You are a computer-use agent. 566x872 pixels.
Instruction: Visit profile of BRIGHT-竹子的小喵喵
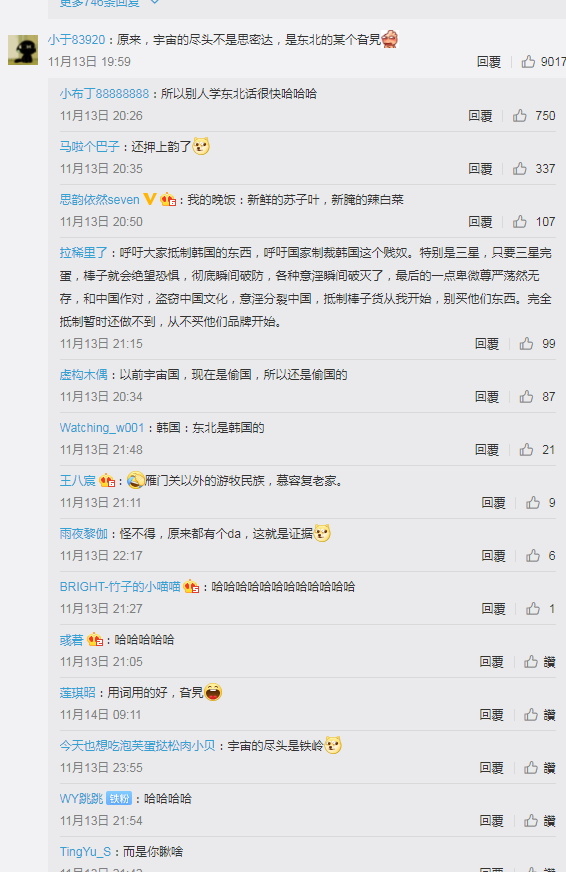pyautogui.click(x=120, y=587)
